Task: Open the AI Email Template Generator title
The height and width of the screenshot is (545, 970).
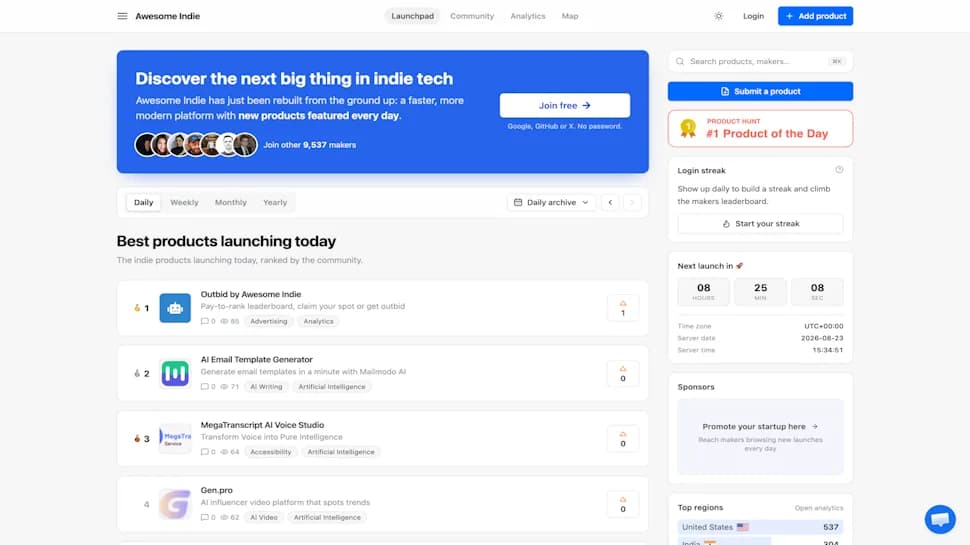Action: pyautogui.click(x=256, y=359)
